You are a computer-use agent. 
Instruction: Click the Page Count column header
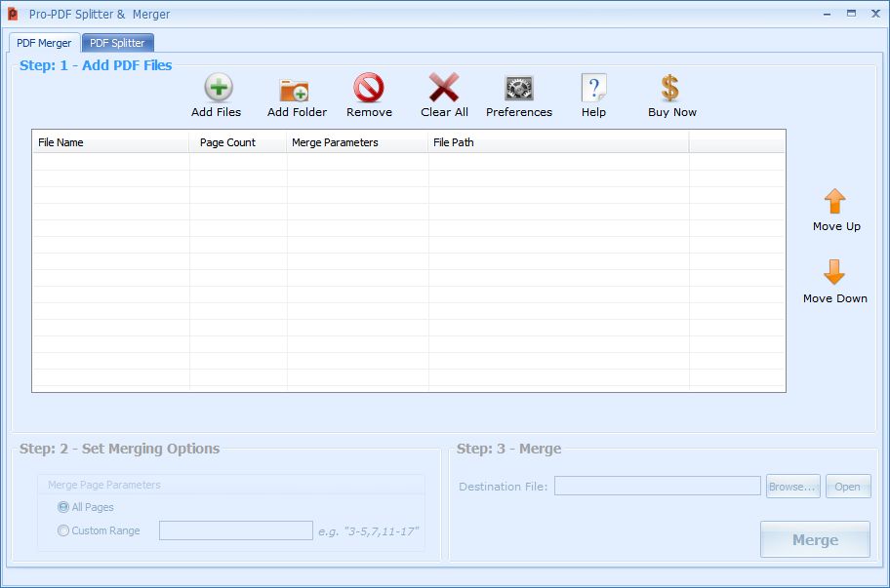[x=238, y=142]
